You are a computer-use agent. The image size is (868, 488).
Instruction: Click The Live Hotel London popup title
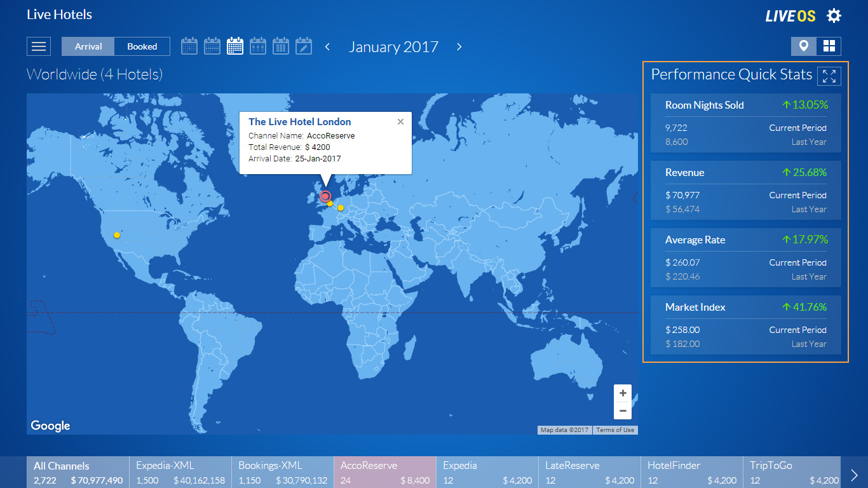point(300,122)
